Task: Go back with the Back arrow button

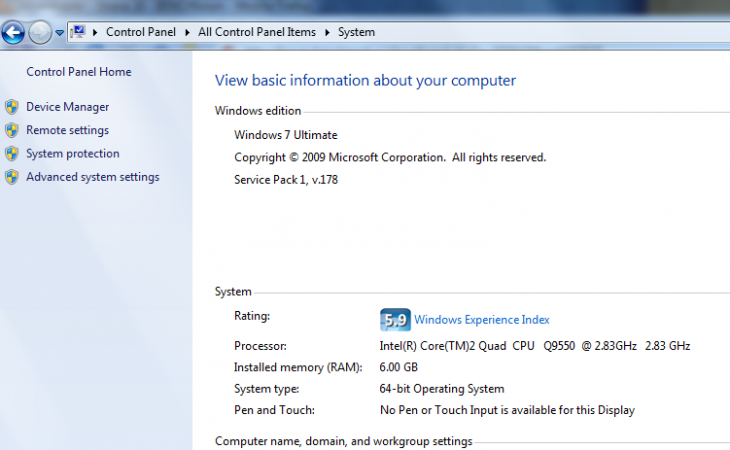Action: point(13,33)
